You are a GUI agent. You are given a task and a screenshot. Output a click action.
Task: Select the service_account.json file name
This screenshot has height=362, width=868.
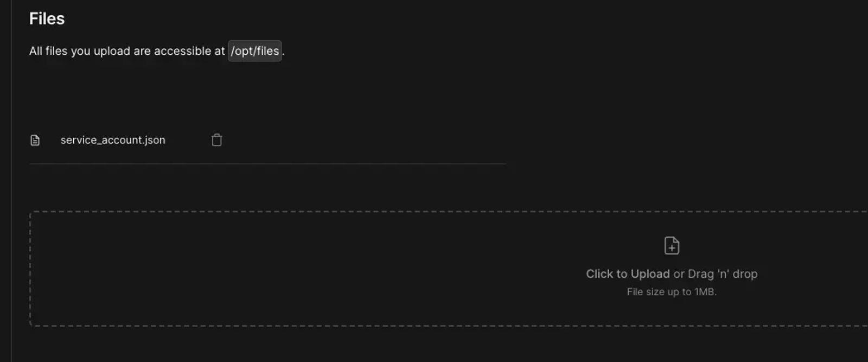pyautogui.click(x=113, y=140)
